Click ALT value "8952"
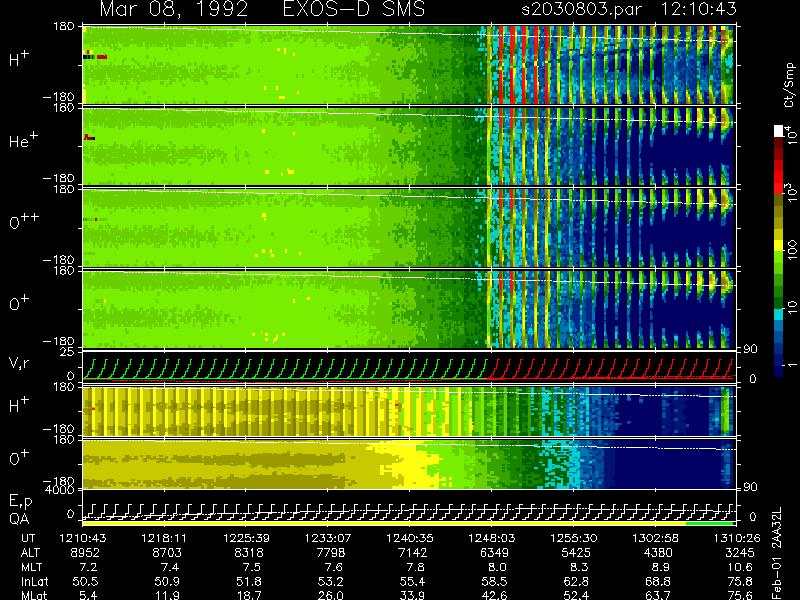800x600 pixels. [x=85, y=553]
